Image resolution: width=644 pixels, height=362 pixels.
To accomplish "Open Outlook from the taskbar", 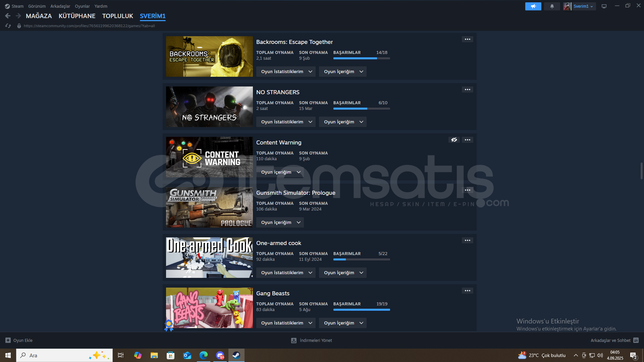I will 187,355.
